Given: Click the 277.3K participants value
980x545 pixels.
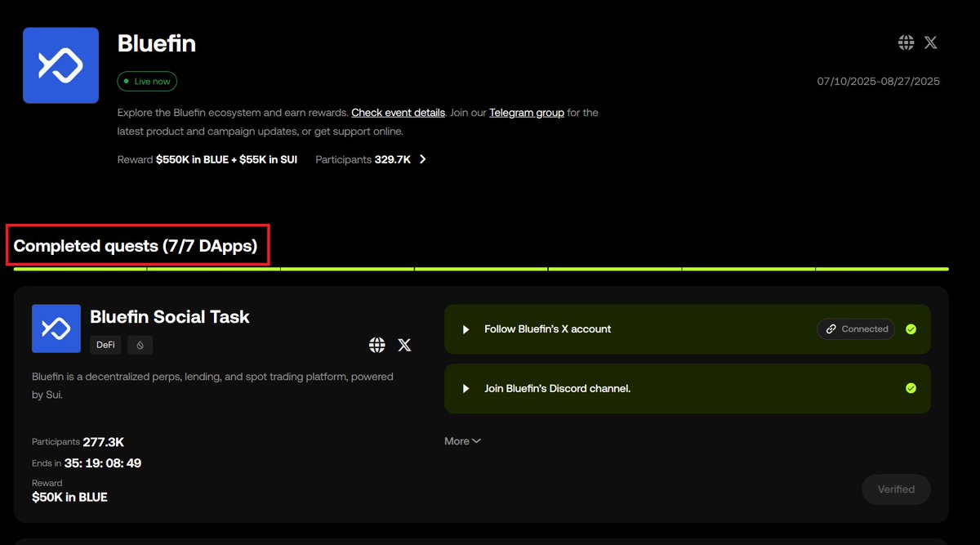Looking at the screenshot, I should click(104, 442).
